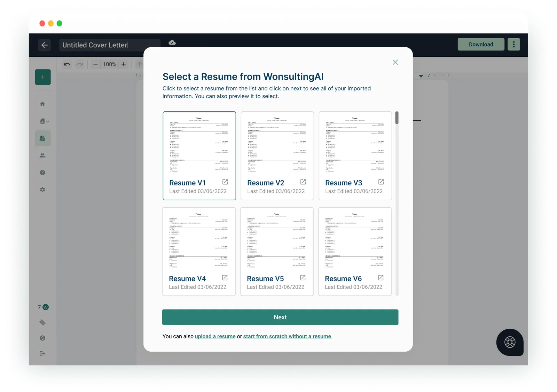
Task: Select the 100% zoom level value
Action: pyautogui.click(x=109, y=64)
